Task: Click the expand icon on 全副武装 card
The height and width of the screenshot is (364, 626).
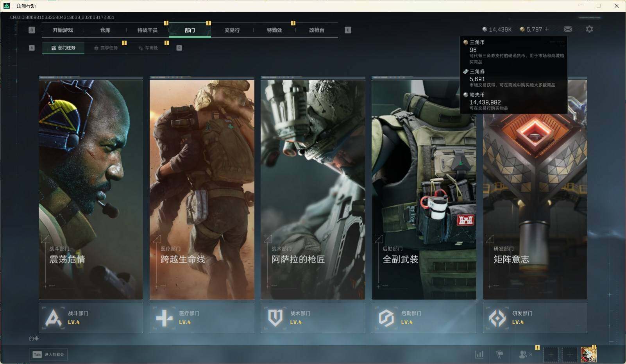Action: click(x=379, y=239)
